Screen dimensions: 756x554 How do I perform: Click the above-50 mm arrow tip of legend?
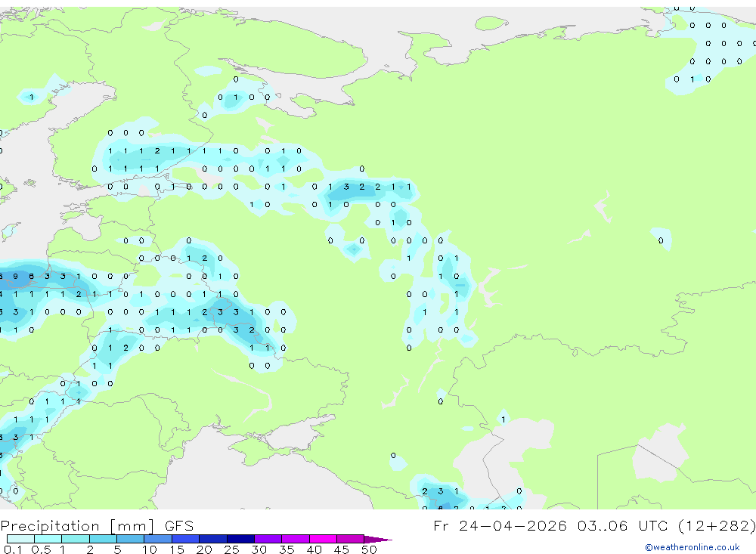378,539
